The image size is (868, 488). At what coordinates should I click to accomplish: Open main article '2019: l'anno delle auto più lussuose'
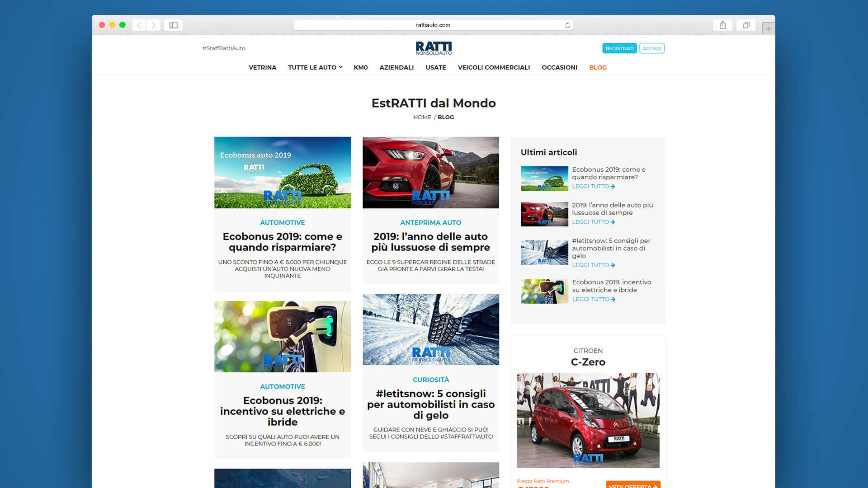coord(431,242)
